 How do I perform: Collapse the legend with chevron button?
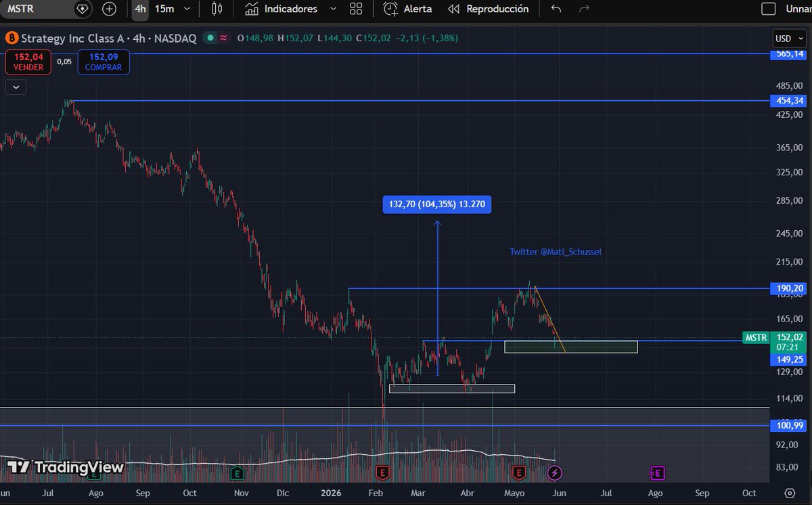coord(16,87)
